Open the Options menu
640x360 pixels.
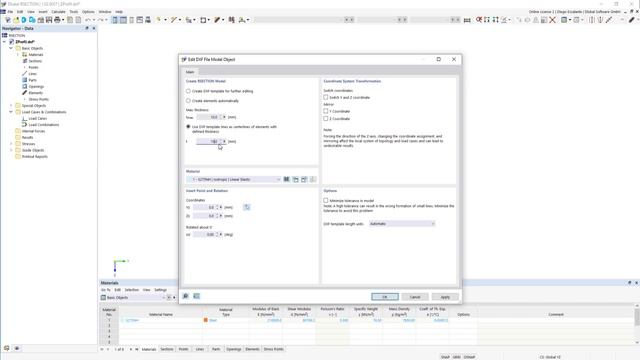pyautogui.click(x=88, y=12)
